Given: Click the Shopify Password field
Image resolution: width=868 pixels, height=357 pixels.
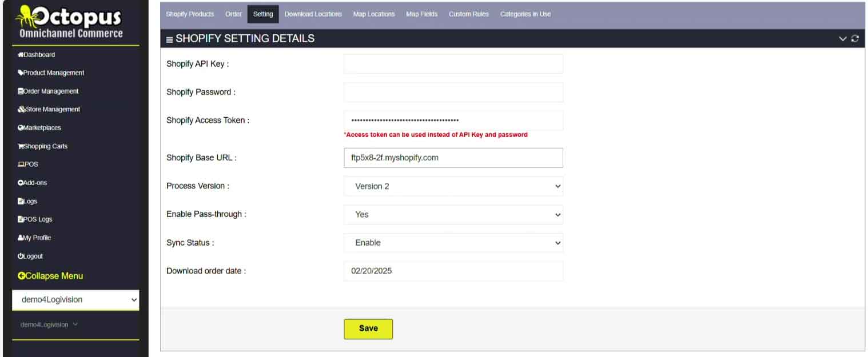Looking at the screenshot, I should coord(453,93).
